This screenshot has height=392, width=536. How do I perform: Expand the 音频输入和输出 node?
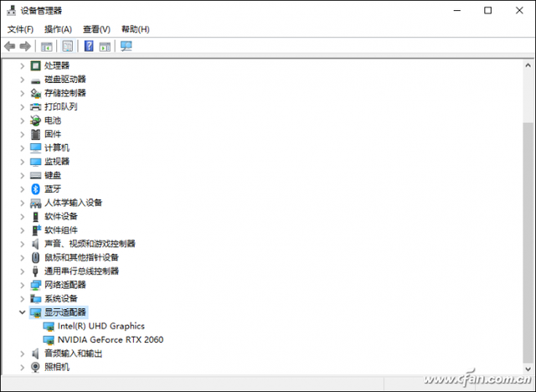23,353
